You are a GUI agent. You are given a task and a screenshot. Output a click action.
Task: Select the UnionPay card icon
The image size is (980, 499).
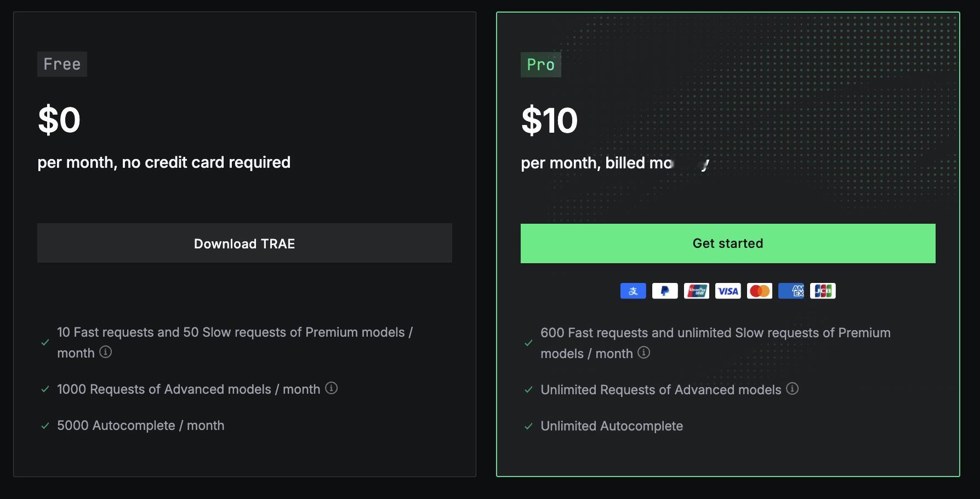pyautogui.click(x=697, y=291)
